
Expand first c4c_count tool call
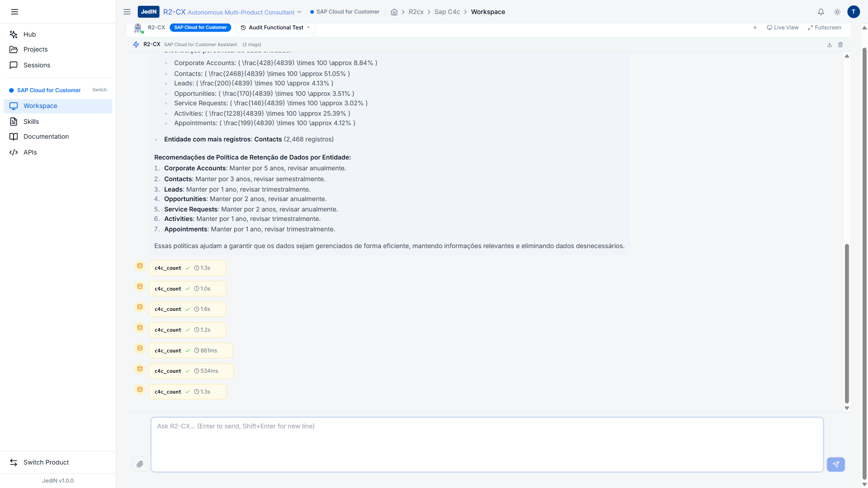[x=187, y=268]
